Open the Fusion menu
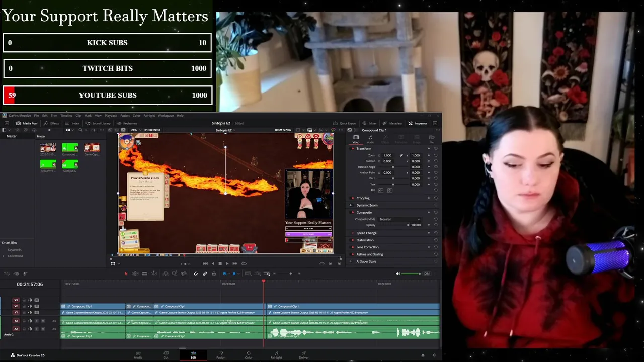Screen dimensions: 644x362 click(125, 116)
